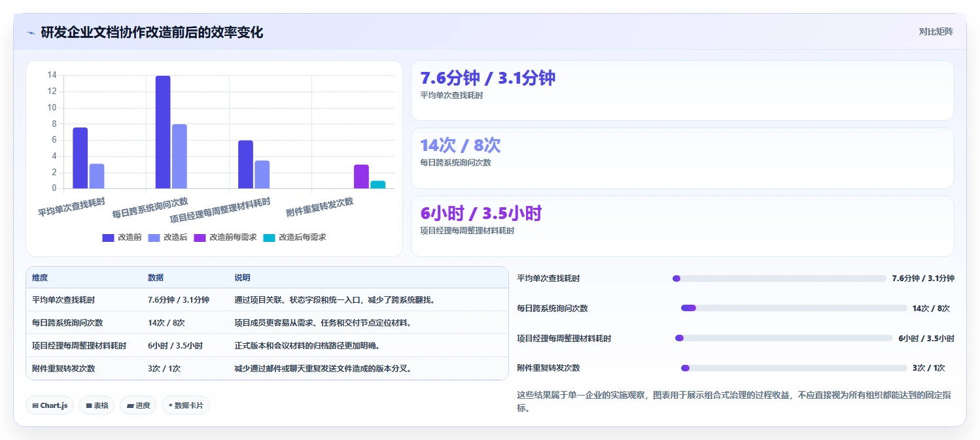Click the 对比矩阵 label in header
Screen dimensions: 980x440
click(936, 31)
